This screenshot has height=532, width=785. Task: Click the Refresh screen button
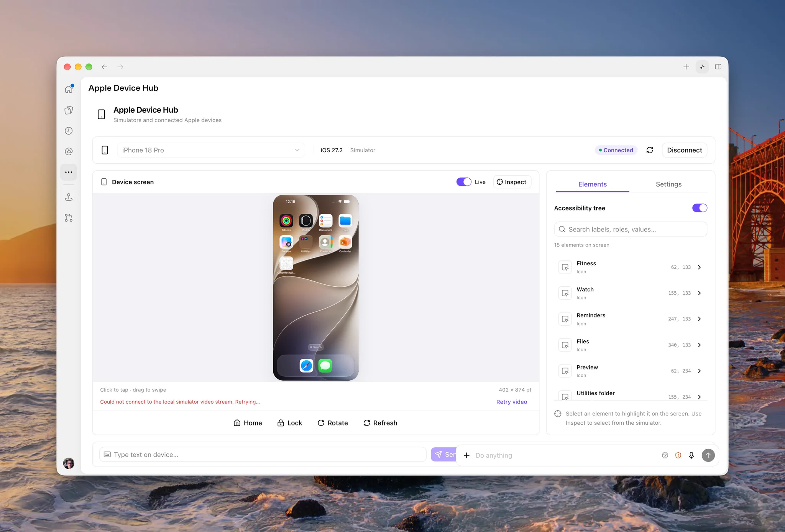tap(380, 423)
